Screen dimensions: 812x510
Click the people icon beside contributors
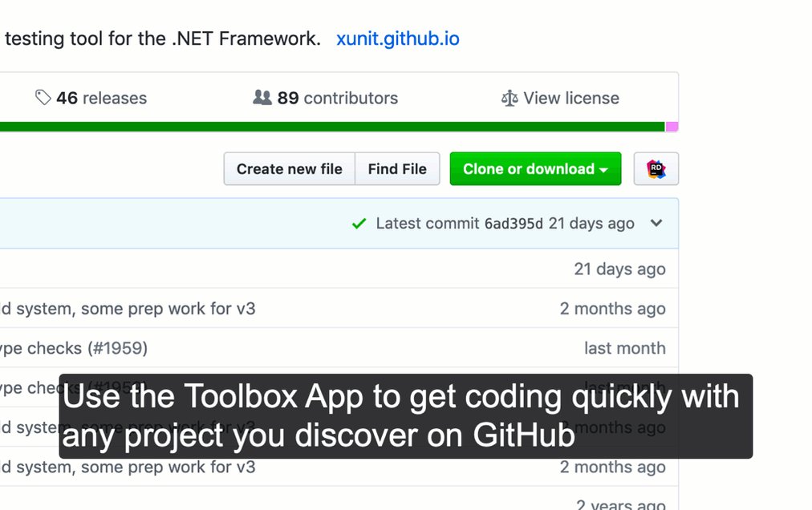pyautogui.click(x=262, y=98)
